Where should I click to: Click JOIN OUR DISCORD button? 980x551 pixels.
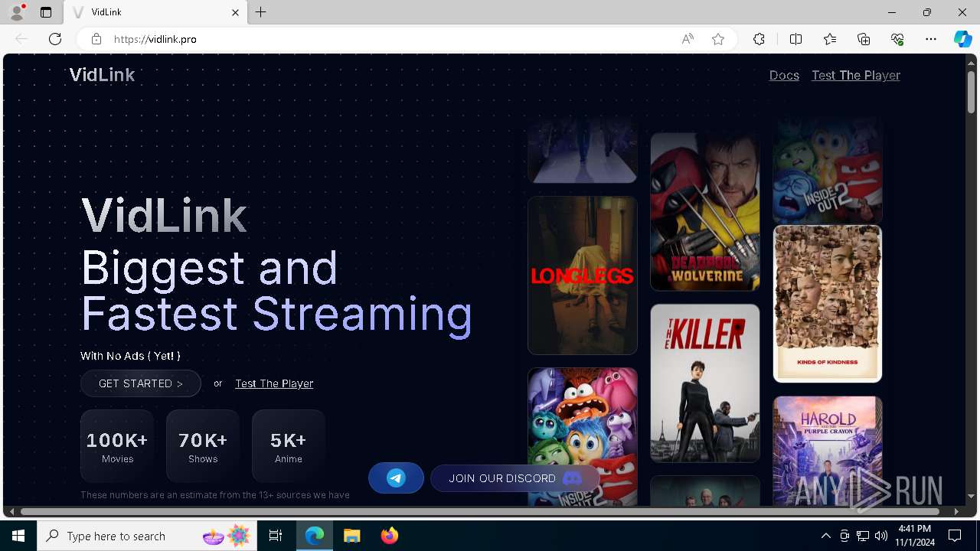(515, 478)
